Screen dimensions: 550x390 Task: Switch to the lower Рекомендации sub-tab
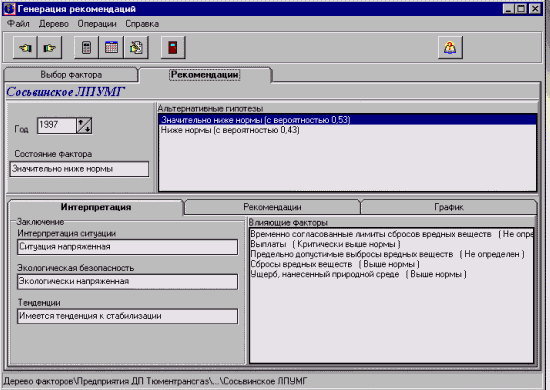tap(272, 207)
